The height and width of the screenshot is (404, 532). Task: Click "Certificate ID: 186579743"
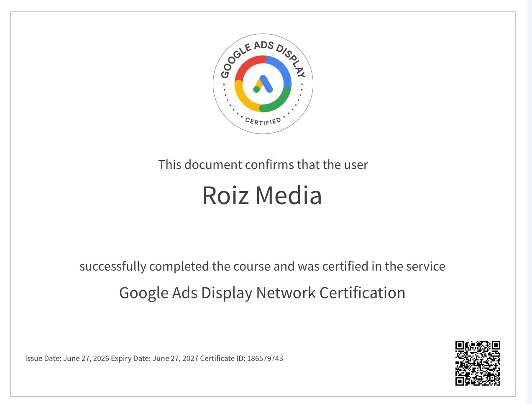(x=242, y=358)
